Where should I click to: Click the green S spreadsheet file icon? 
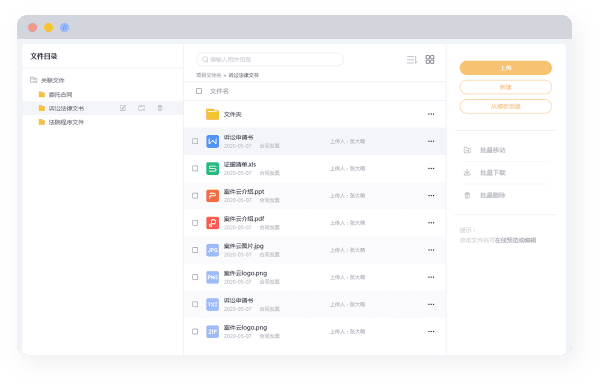pyautogui.click(x=212, y=169)
